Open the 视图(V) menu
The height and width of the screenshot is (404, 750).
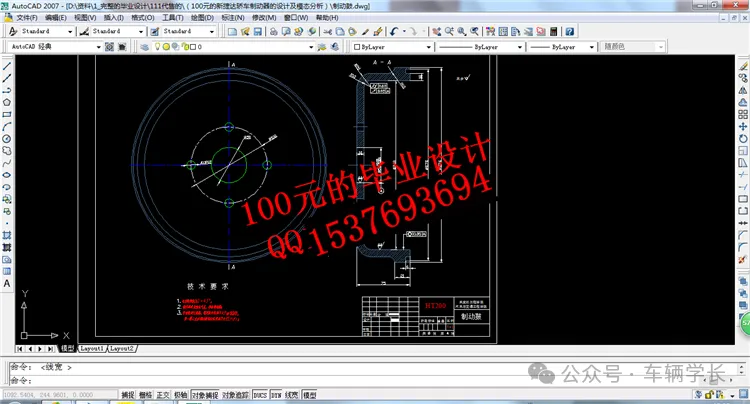point(85,18)
